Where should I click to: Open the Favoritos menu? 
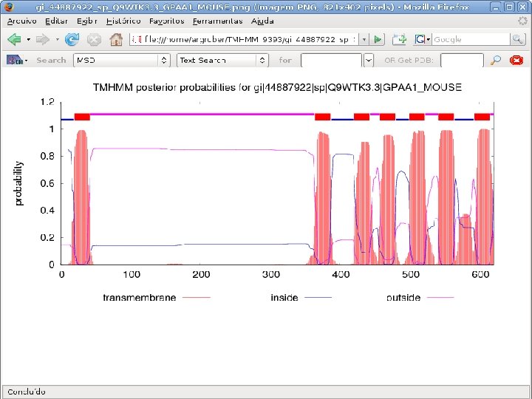166,21
